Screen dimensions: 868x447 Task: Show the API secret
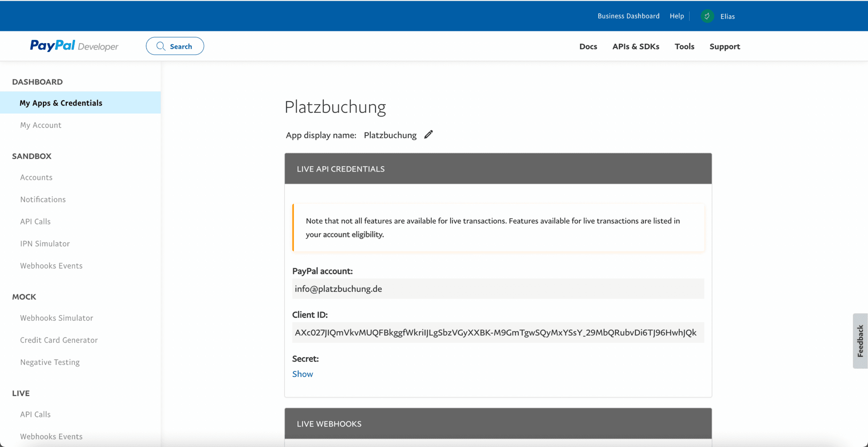(x=303, y=374)
